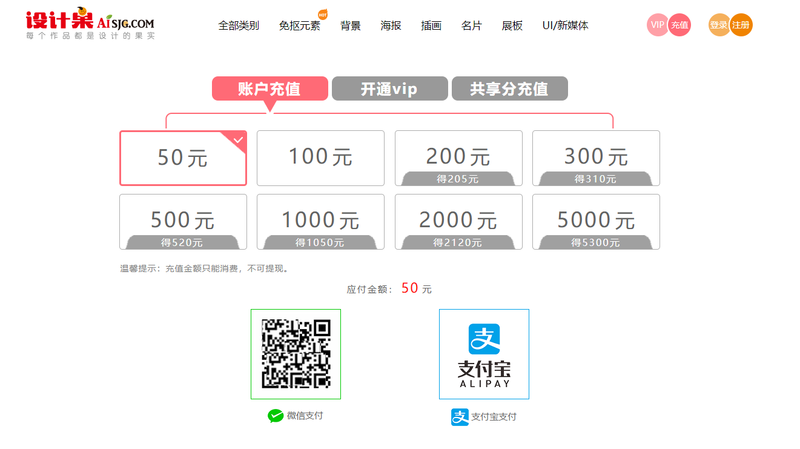This screenshot has width=800, height=449.
Task: Click the WeChat pay QR code
Action: pyautogui.click(x=296, y=354)
